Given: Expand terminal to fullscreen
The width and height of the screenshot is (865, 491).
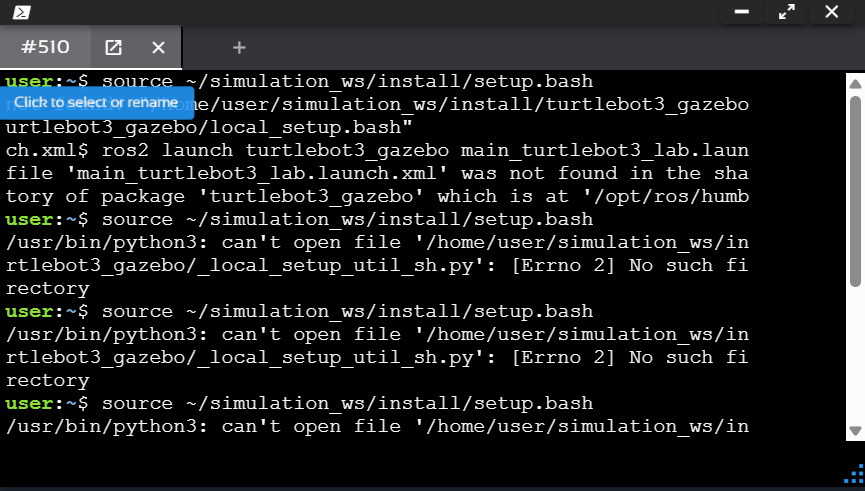Looking at the screenshot, I should (x=786, y=12).
